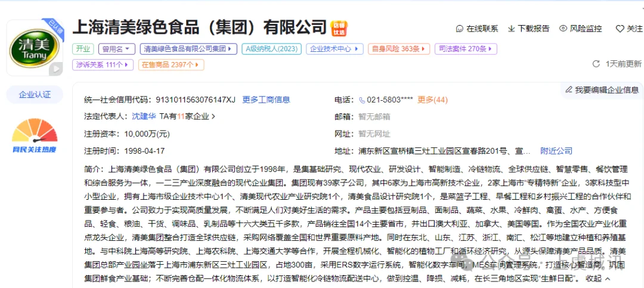Click the 已认领 corner ribbon

(54, 29)
